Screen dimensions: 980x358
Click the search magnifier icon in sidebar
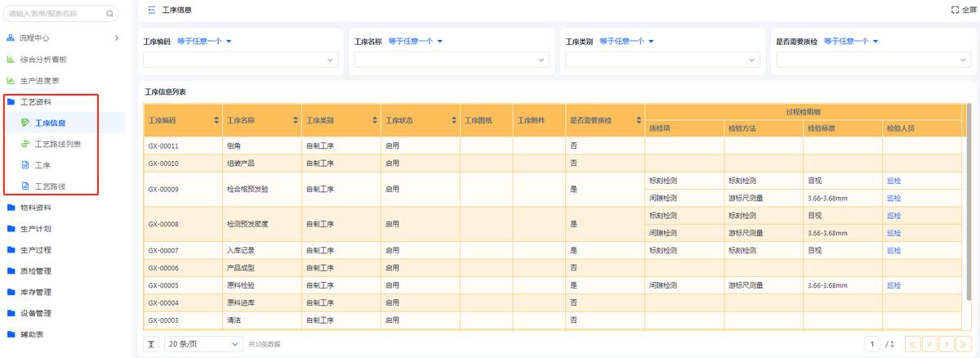click(x=110, y=14)
